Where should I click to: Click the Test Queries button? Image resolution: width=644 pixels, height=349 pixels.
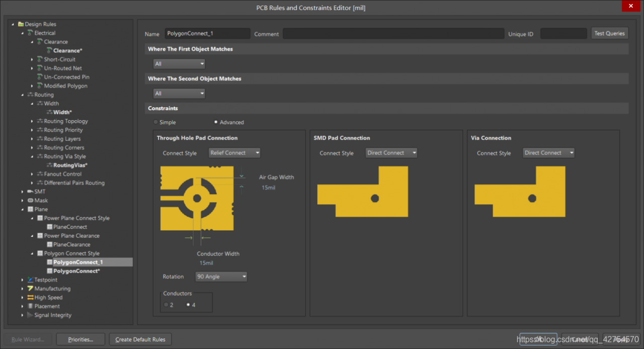(x=610, y=33)
